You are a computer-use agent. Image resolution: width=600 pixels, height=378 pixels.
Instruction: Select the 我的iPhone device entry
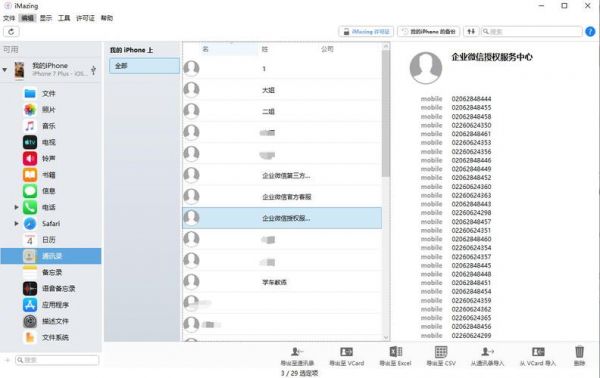tap(50, 70)
